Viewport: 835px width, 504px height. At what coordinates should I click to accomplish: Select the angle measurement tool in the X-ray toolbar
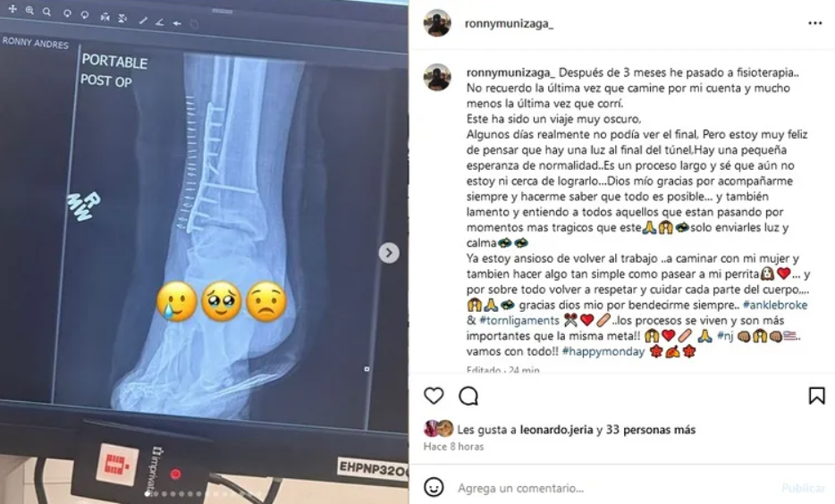[159, 21]
